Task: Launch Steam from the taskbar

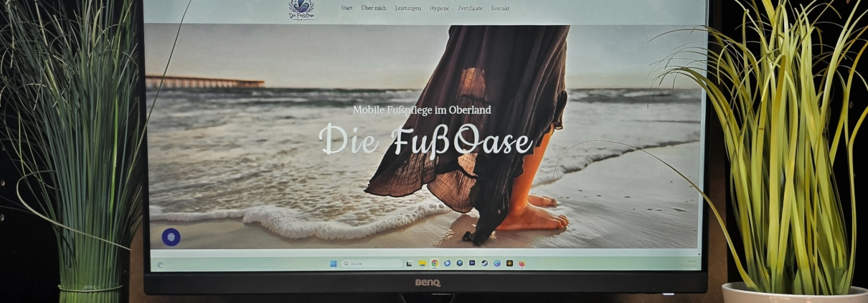Action: pos(484,263)
